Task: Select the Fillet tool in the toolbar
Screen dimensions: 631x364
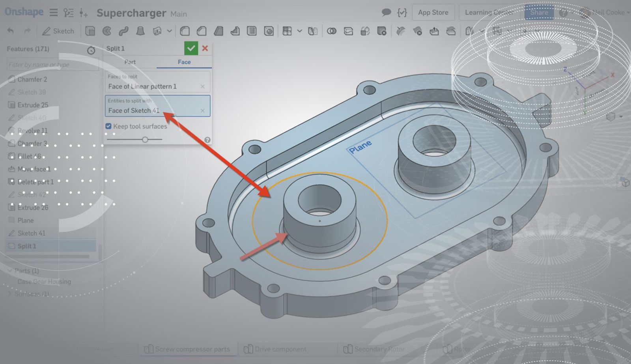Action: (x=185, y=31)
